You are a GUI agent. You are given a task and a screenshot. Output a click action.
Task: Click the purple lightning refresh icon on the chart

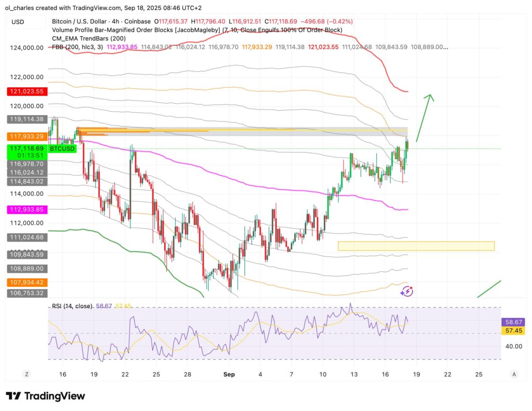tap(407, 292)
